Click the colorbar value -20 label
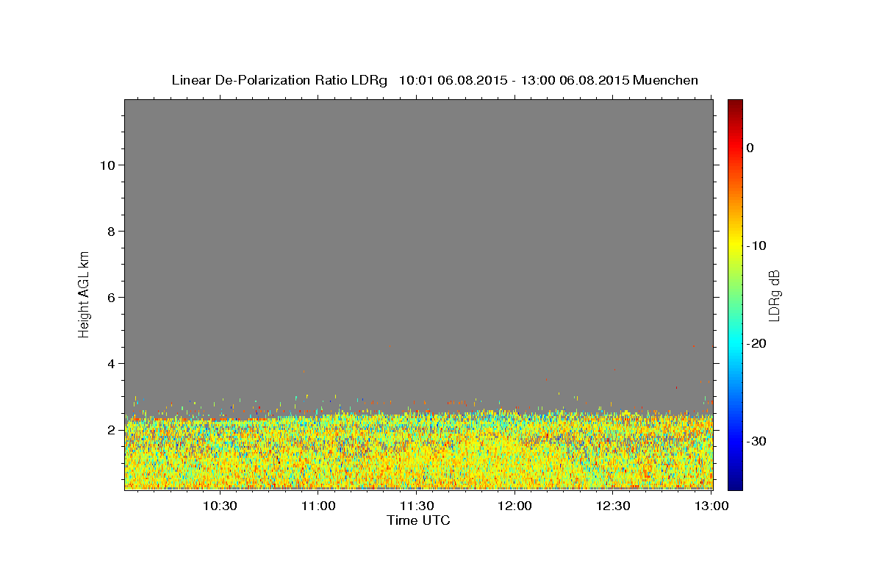 (x=756, y=343)
